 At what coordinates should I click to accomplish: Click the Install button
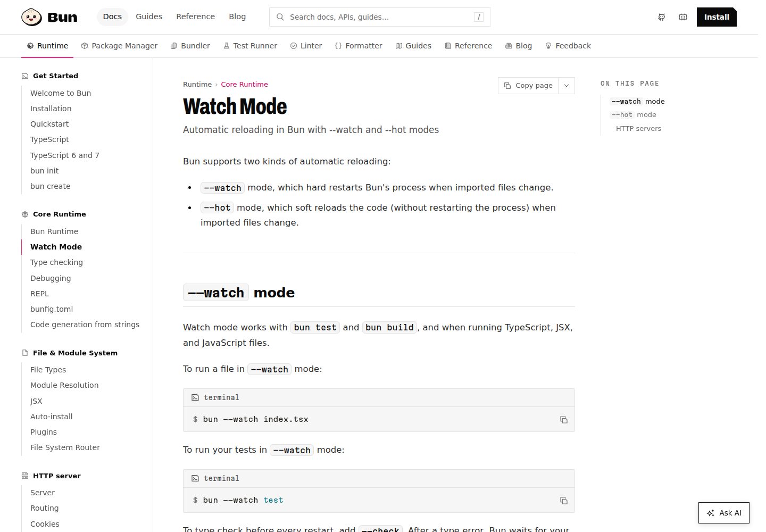[717, 17]
